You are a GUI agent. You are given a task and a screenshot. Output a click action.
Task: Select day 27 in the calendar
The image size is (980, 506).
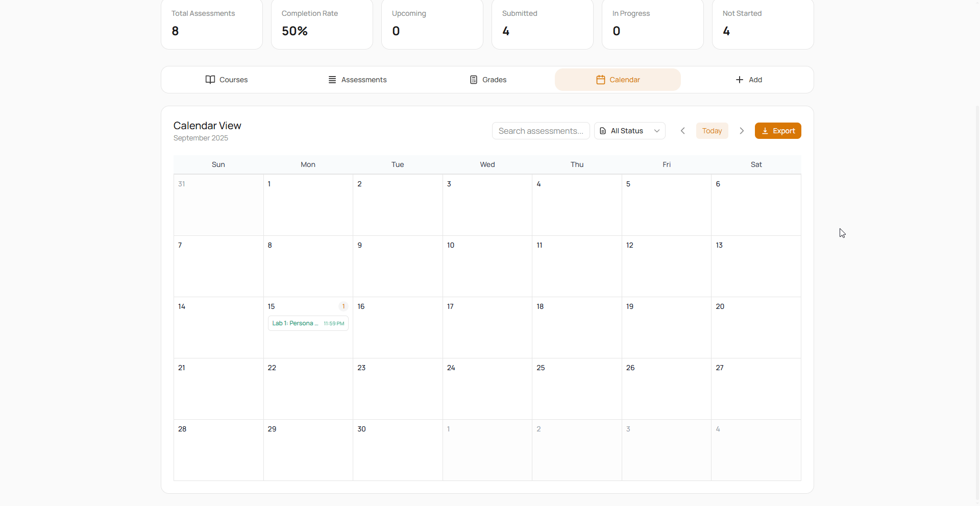point(756,389)
